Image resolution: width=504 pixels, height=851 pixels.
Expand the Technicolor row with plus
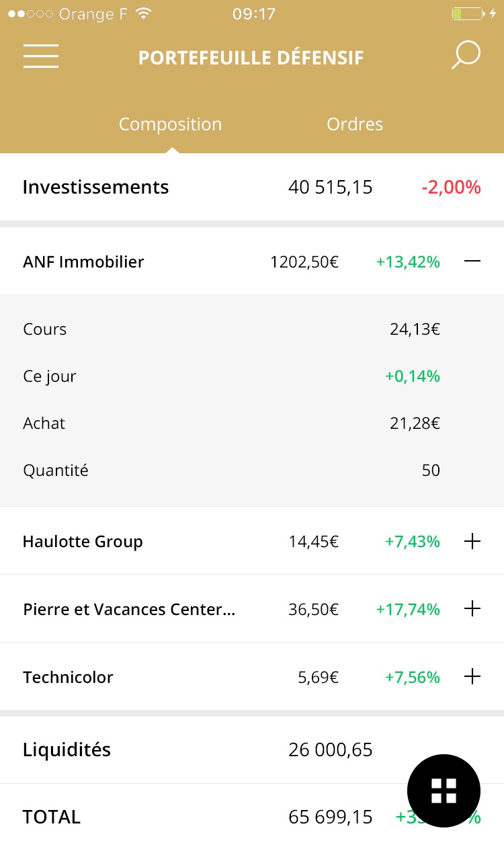click(472, 677)
